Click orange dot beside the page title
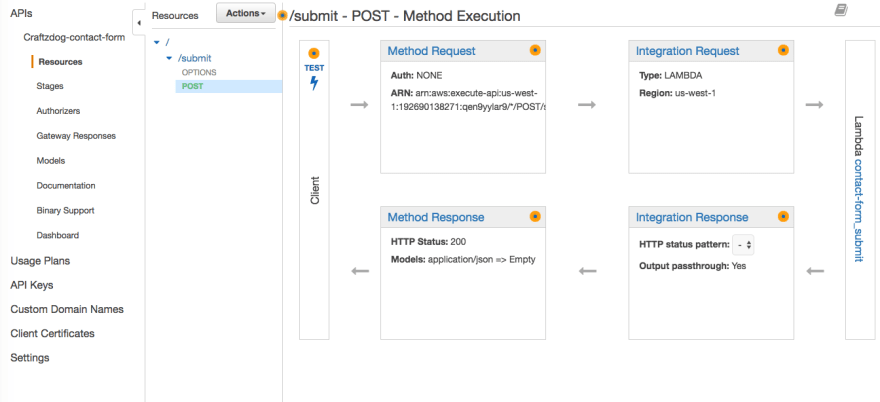 click(x=282, y=16)
